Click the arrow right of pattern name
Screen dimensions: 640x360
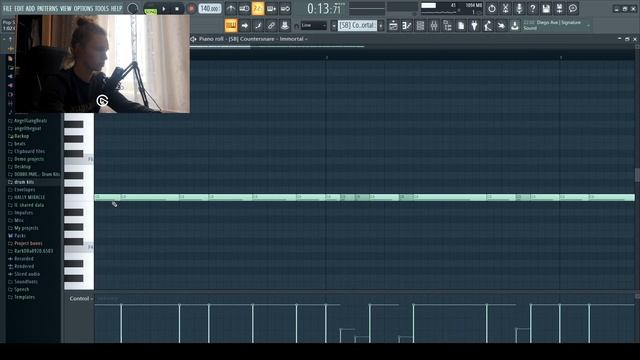[x=381, y=26]
